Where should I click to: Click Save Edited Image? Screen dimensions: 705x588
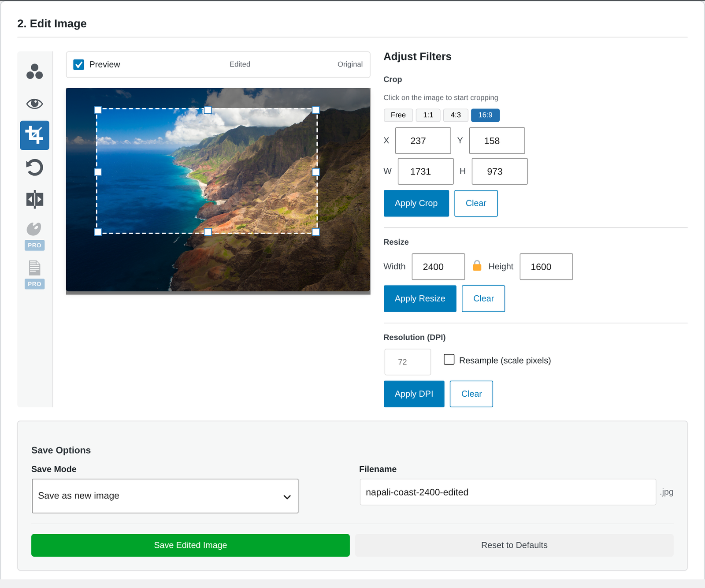[x=190, y=545]
